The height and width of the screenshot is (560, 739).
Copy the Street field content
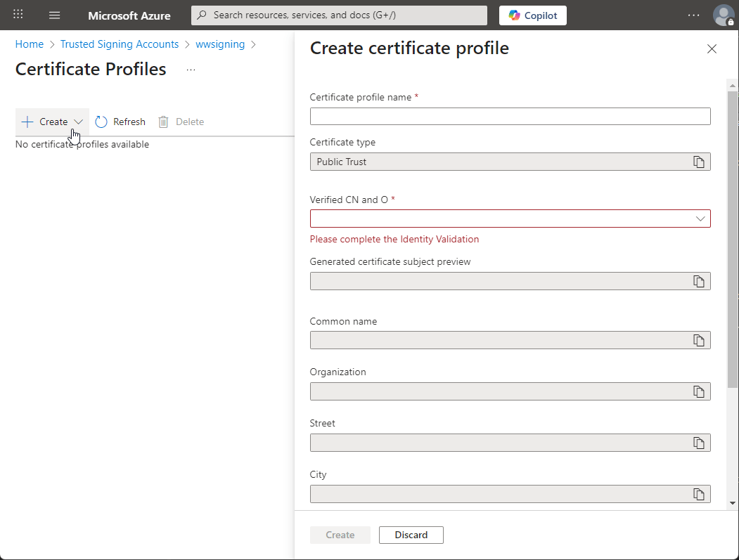699,443
